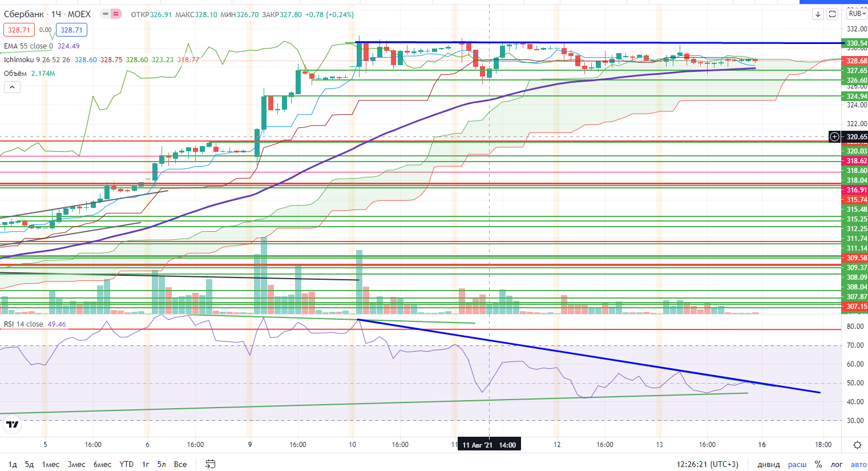Screen dimensions: 868x471
Task: Show the full history with Все
Action: [180, 464]
